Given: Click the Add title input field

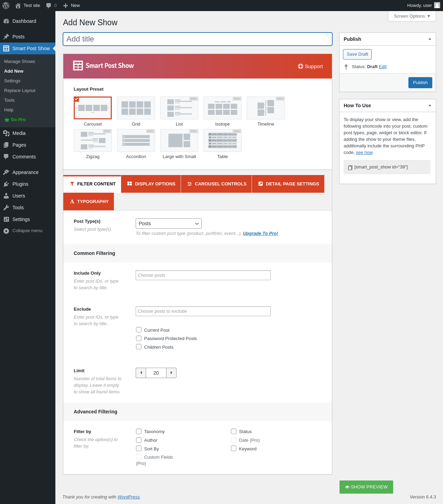Looking at the screenshot, I should [198, 39].
